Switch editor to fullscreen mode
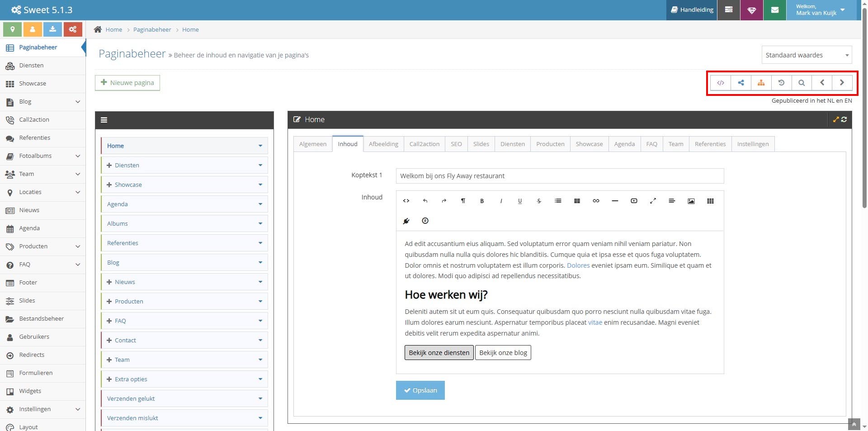The image size is (868, 431). point(653,201)
